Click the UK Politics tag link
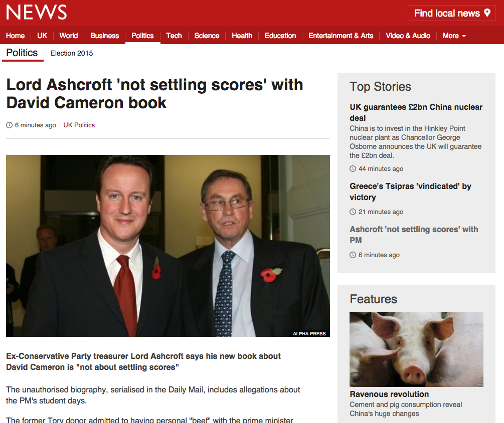 (x=79, y=125)
